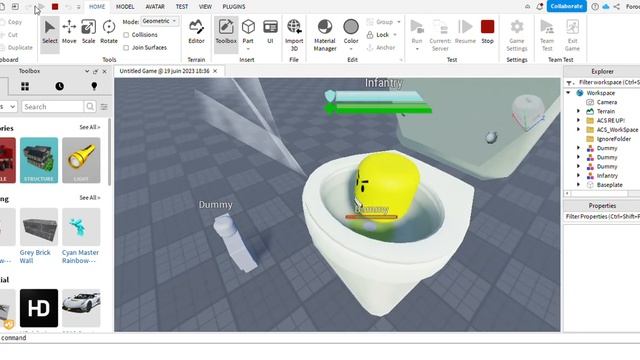640x360 pixels.
Task: Open the UI insert tool
Action: coord(270,32)
